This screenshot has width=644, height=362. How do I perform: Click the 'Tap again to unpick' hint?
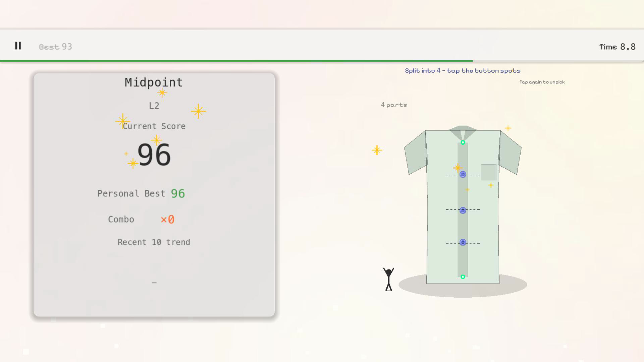542,82
